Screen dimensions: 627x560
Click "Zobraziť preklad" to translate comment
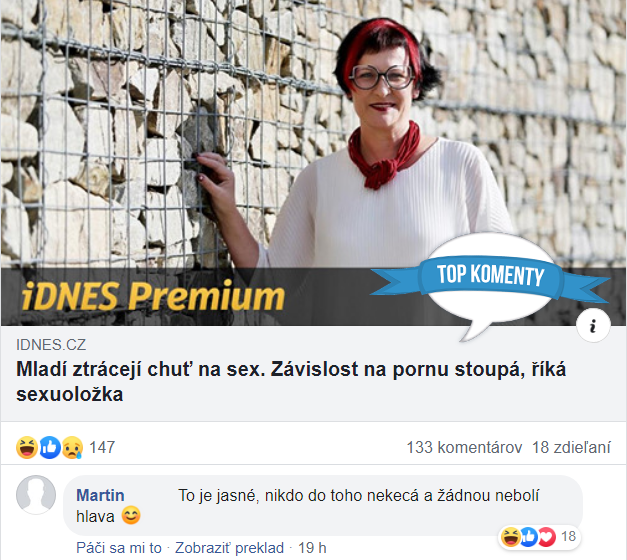point(230,548)
